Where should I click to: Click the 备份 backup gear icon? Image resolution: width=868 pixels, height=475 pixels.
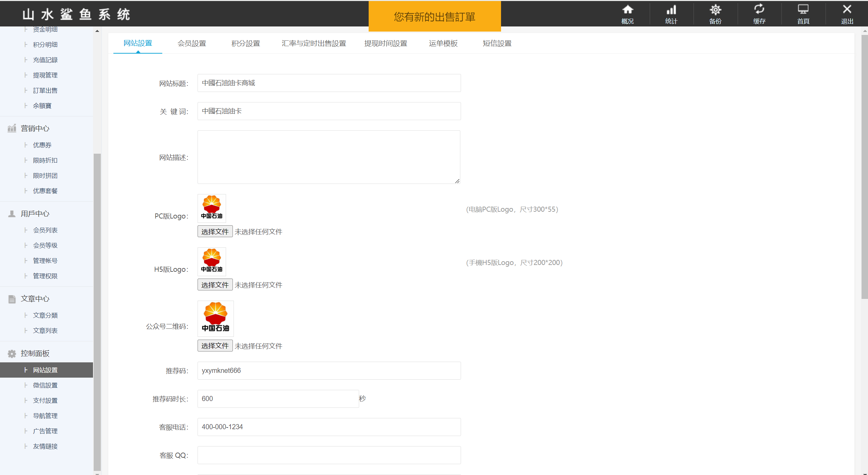pos(715,10)
